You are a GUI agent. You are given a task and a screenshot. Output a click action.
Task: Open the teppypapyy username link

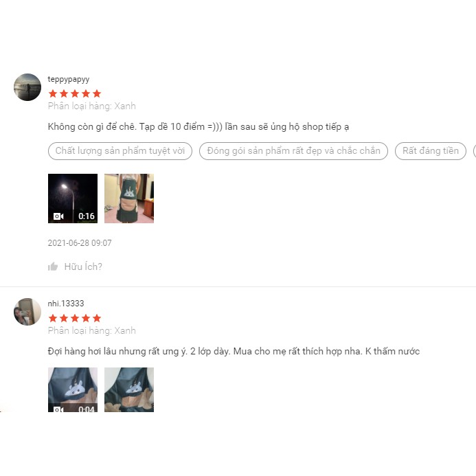tap(69, 80)
